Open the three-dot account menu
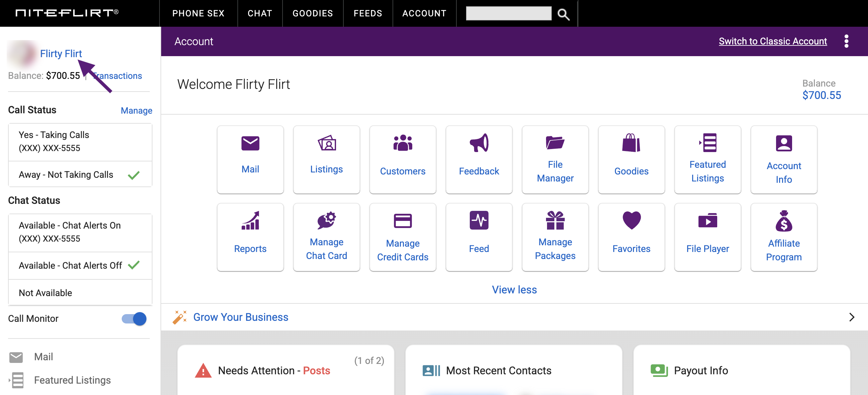The image size is (868, 395). click(846, 41)
